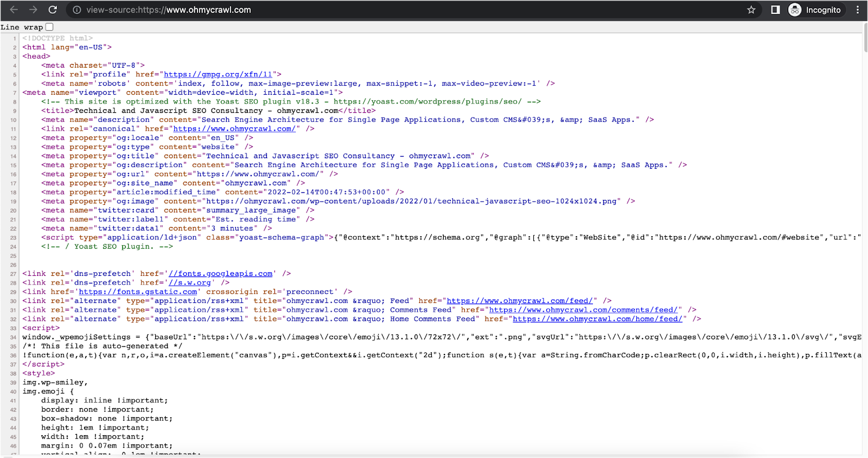Click the "border: none !important;" line
The height and width of the screenshot is (458, 868).
point(98,410)
